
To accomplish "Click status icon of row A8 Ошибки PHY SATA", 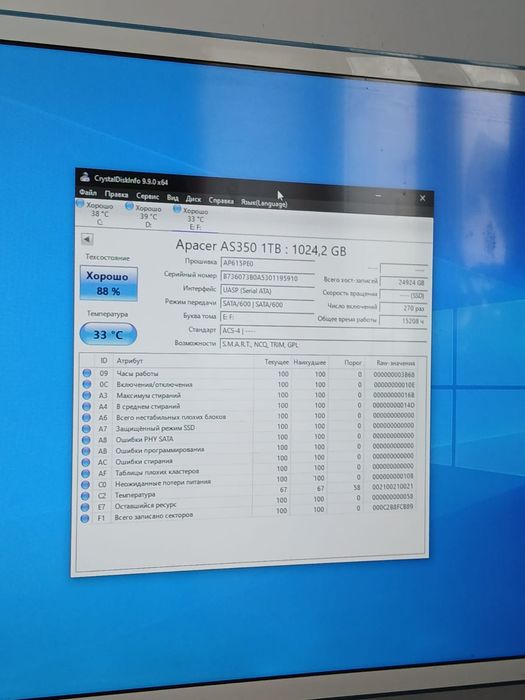I will tap(86, 440).
